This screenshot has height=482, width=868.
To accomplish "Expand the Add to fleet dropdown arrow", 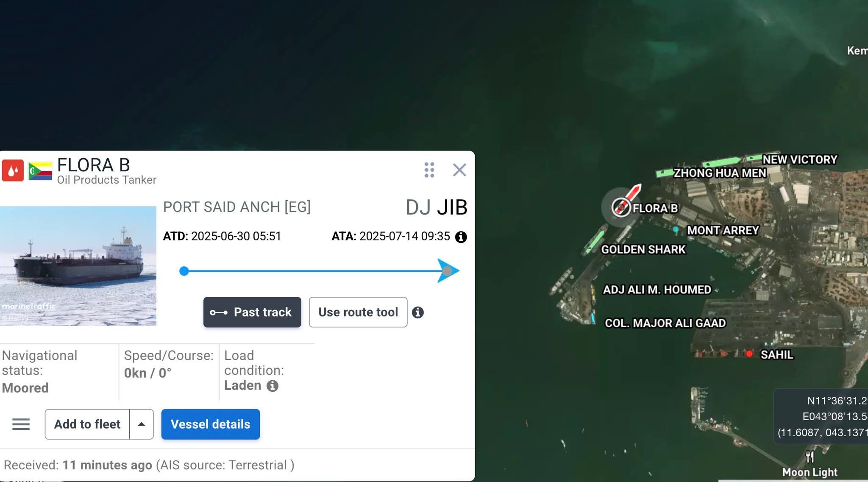I will point(142,424).
